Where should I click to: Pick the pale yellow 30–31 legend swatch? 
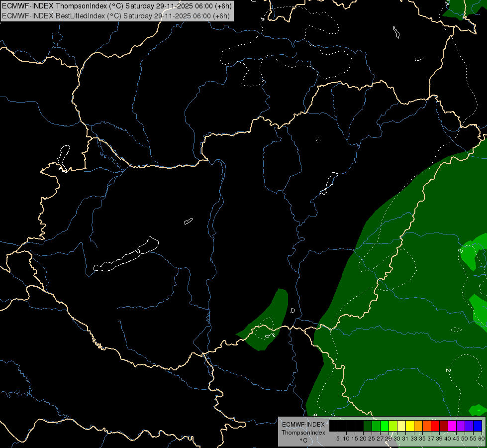401,426
